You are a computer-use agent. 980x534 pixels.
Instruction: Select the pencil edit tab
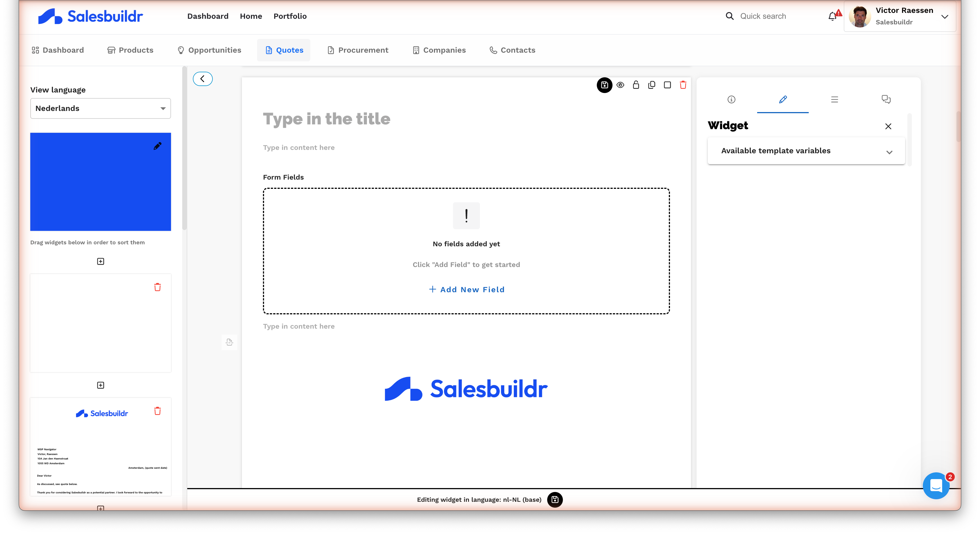pyautogui.click(x=783, y=100)
